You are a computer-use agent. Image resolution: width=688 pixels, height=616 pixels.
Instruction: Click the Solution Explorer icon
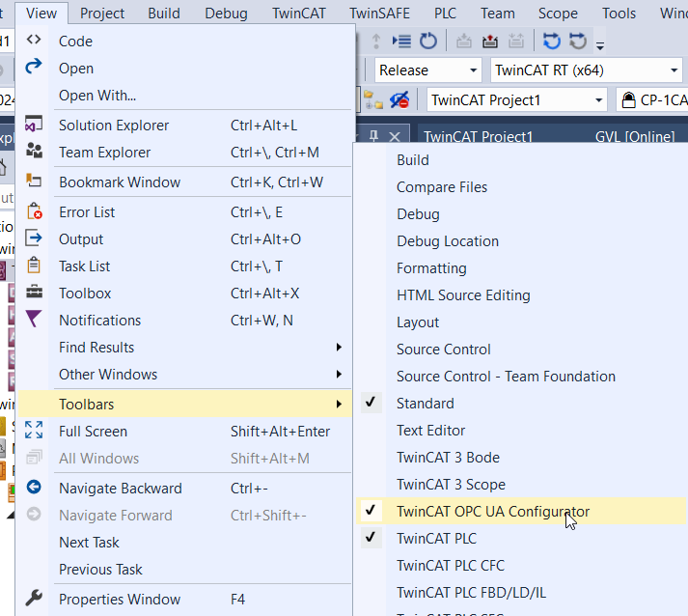click(34, 124)
